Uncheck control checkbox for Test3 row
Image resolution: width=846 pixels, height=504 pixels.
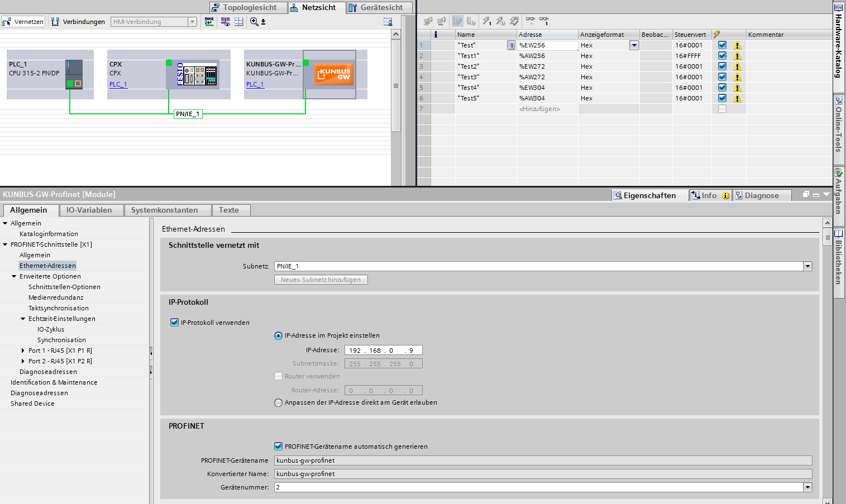pos(722,77)
